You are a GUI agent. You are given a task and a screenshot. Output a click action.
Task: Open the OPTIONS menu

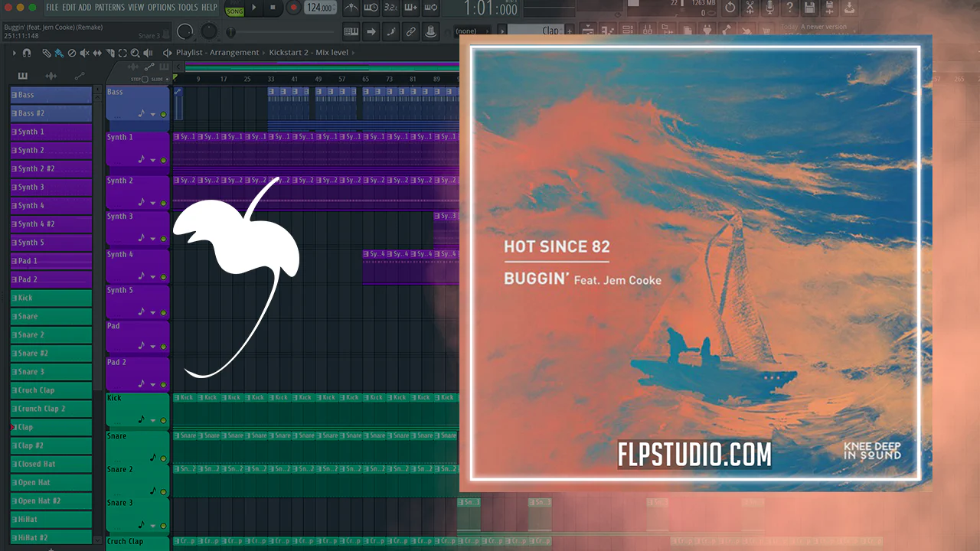161,8
